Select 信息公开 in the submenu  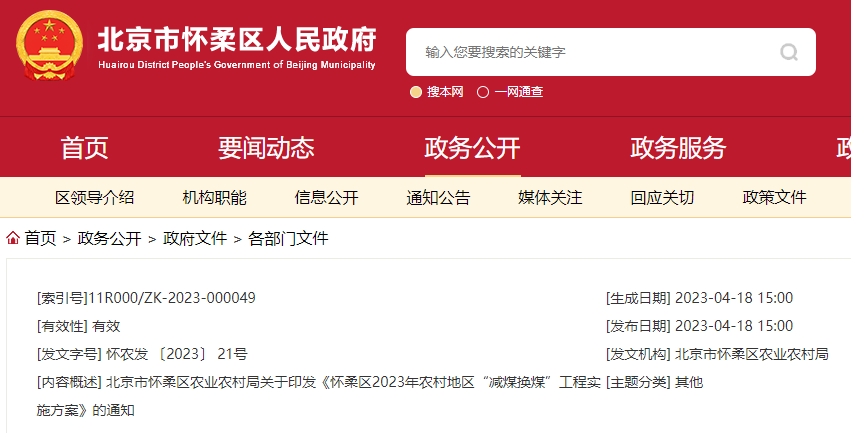[x=326, y=197]
